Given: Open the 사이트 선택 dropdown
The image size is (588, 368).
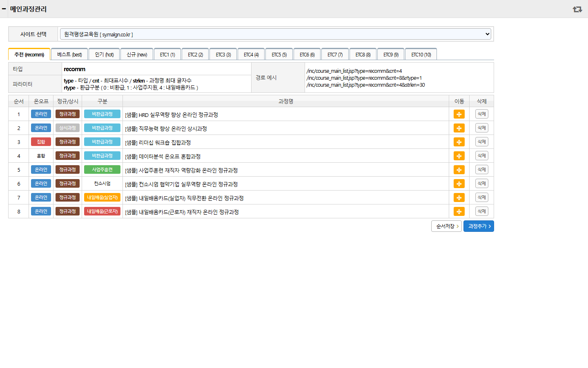Looking at the screenshot, I should point(276,34).
